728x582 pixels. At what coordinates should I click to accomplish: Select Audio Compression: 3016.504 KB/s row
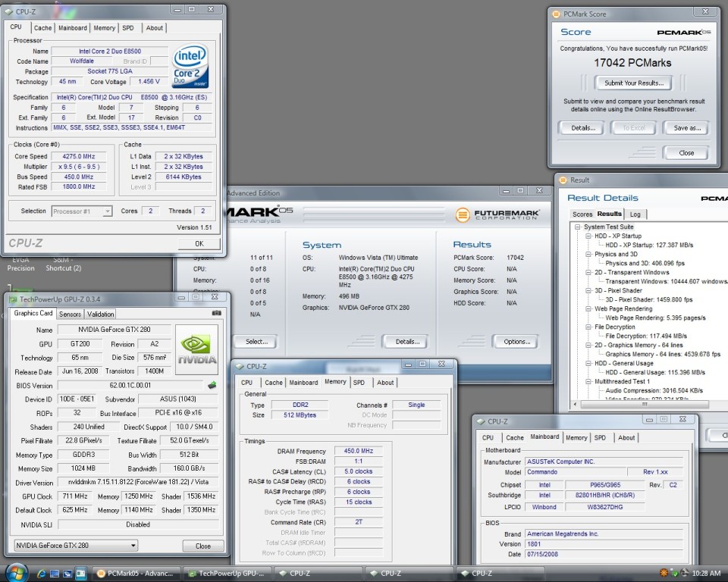[654, 391]
